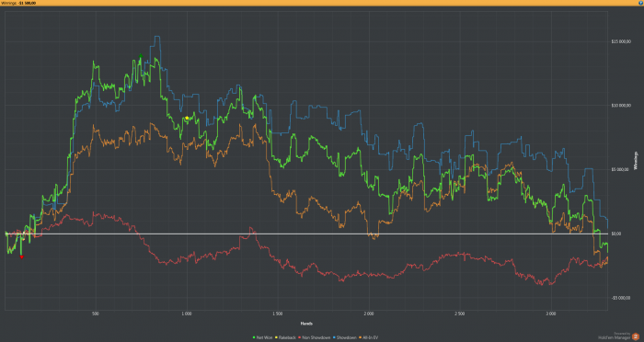Click the 2 500 hands x-axis label
644x342 pixels.
pyautogui.click(x=460, y=313)
